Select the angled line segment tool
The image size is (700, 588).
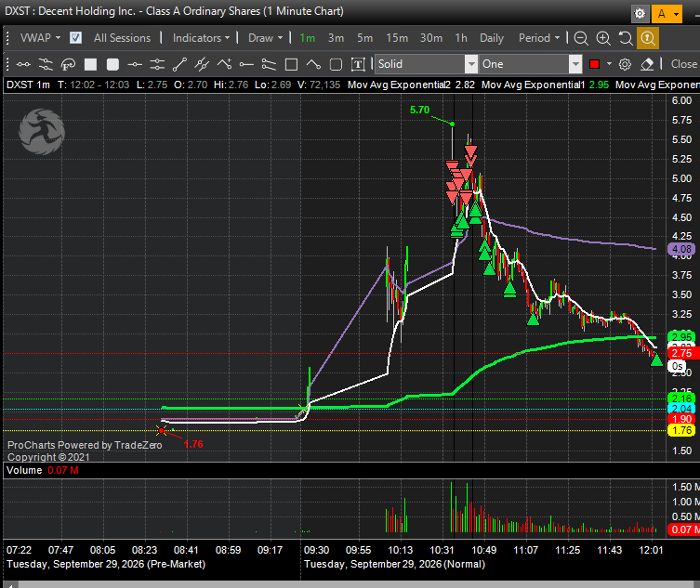[313, 65]
